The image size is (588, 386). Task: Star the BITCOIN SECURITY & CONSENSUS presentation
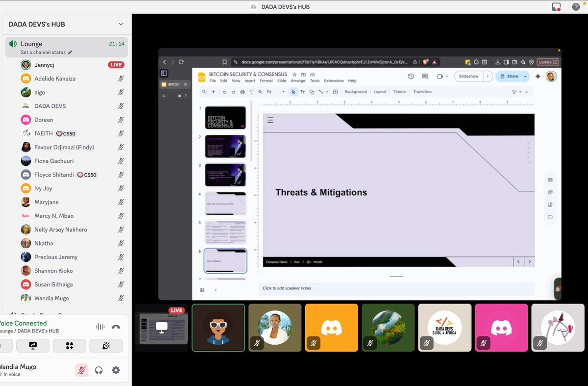click(294, 75)
